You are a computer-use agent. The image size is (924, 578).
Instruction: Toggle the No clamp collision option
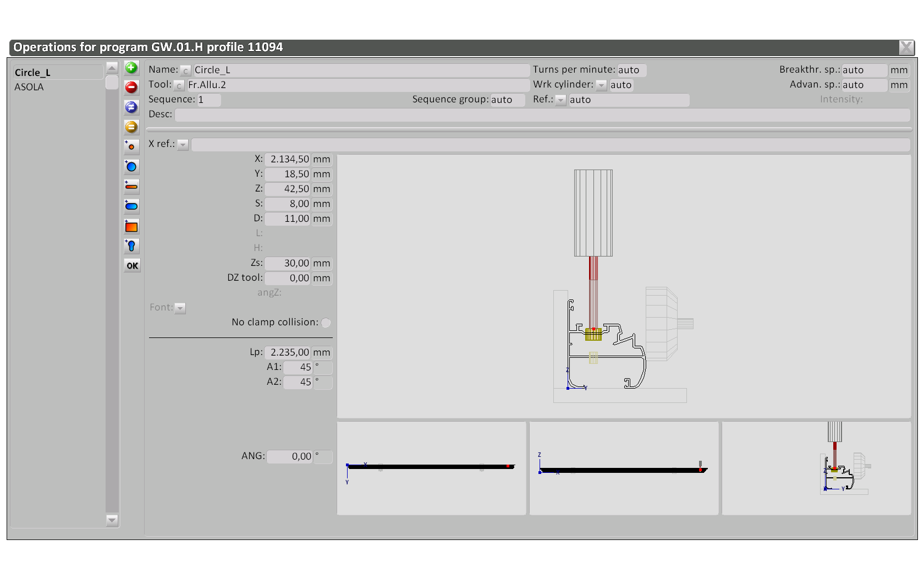pyautogui.click(x=326, y=323)
